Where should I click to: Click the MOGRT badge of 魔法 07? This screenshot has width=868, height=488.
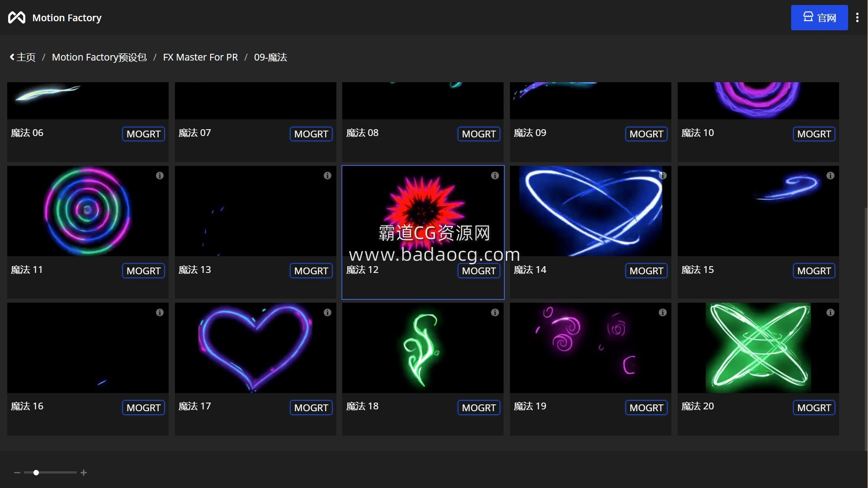click(x=311, y=134)
